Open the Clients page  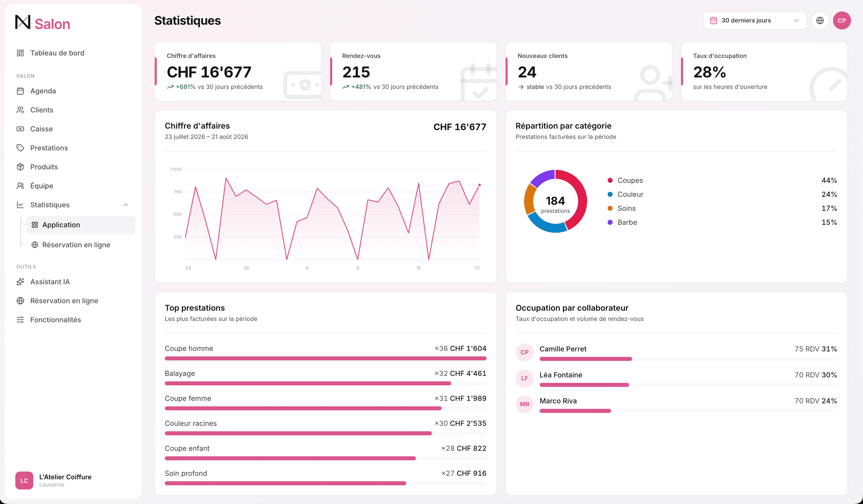click(x=42, y=110)
